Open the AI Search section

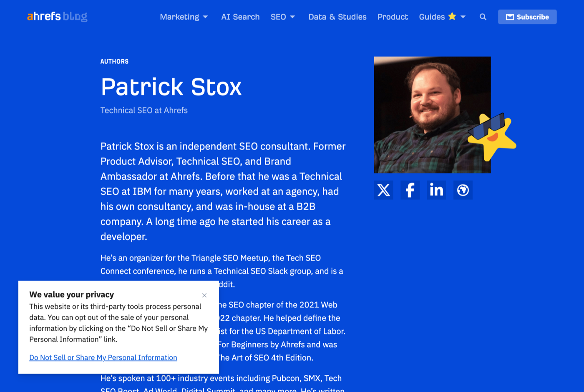coord(240,17)
